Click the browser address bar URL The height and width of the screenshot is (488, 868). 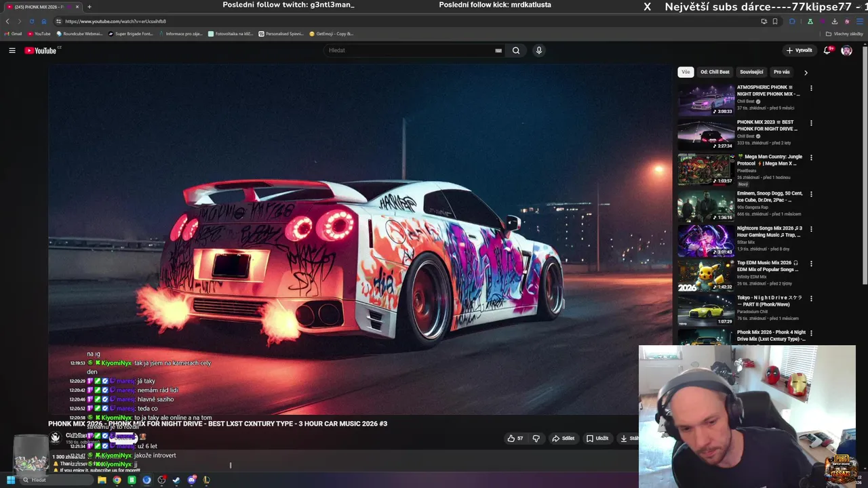click(115, 21)
